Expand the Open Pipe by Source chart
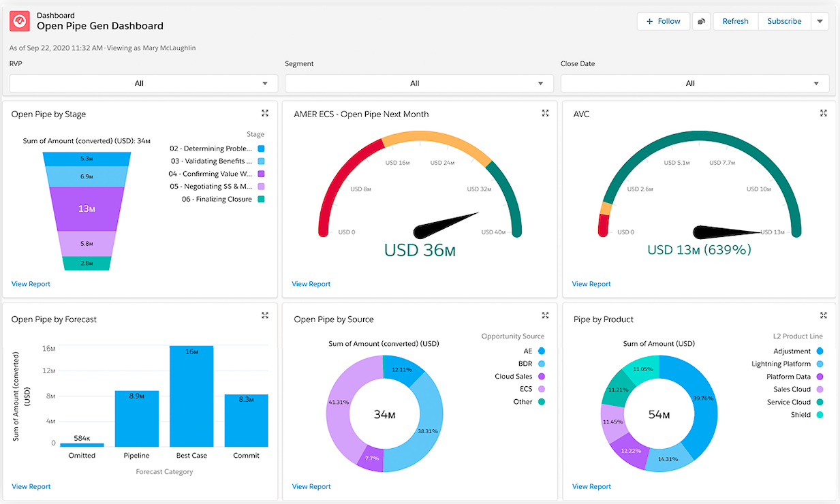Screen dimensions: 840x504 (x=545, y=315)
